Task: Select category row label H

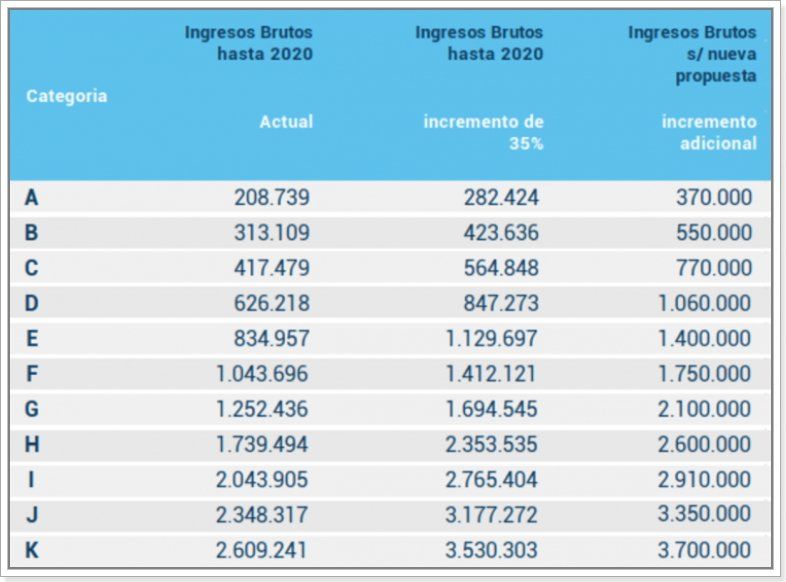Action: pyautogui.click(x=32, y=444)
